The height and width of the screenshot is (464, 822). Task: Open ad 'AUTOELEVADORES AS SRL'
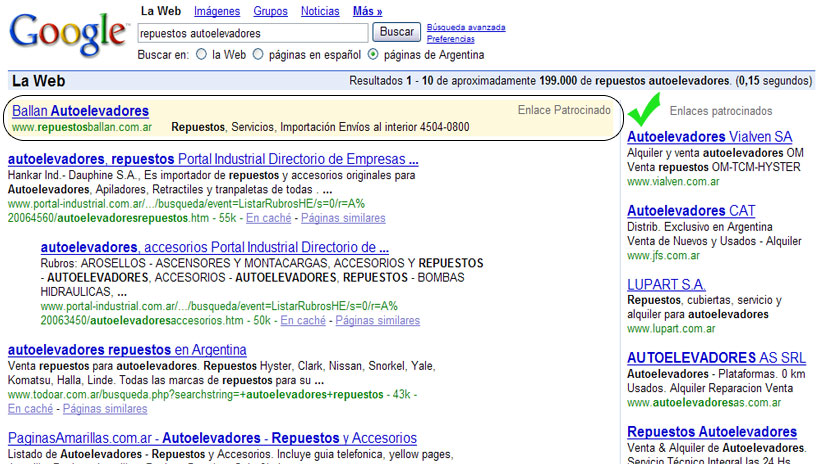pyautogui.click(x=716, y=358)
